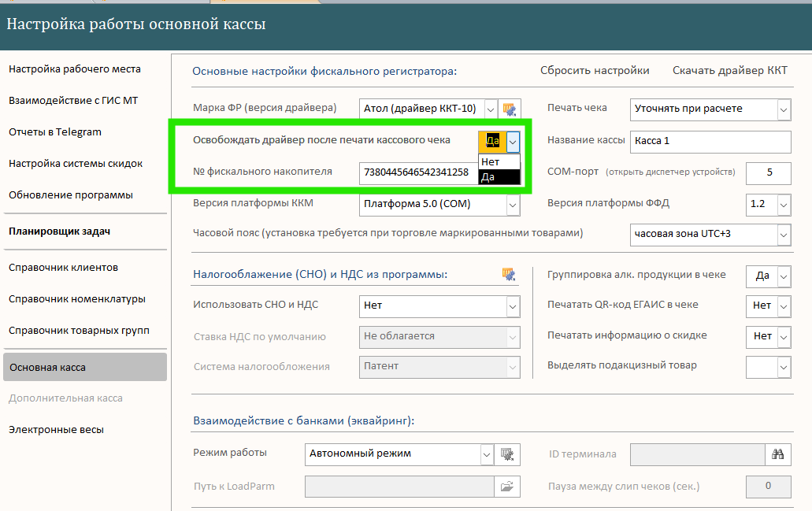
Task: Click COM-порт number field
Action: (769, 173)
